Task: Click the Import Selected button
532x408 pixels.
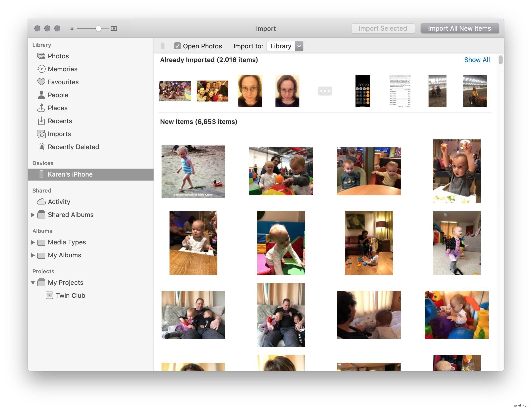Action: 383,28
